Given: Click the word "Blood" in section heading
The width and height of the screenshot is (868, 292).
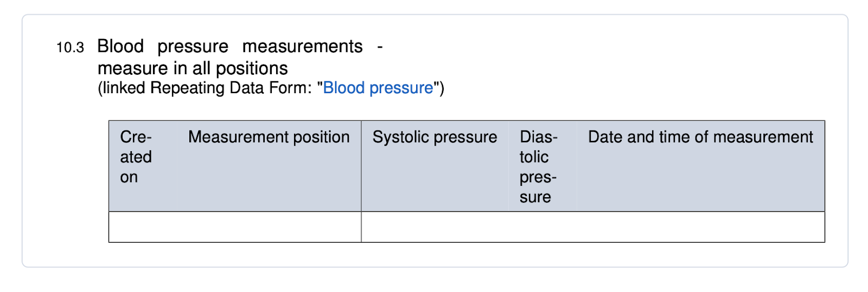Looking at the screenshot, I should 120,47.
